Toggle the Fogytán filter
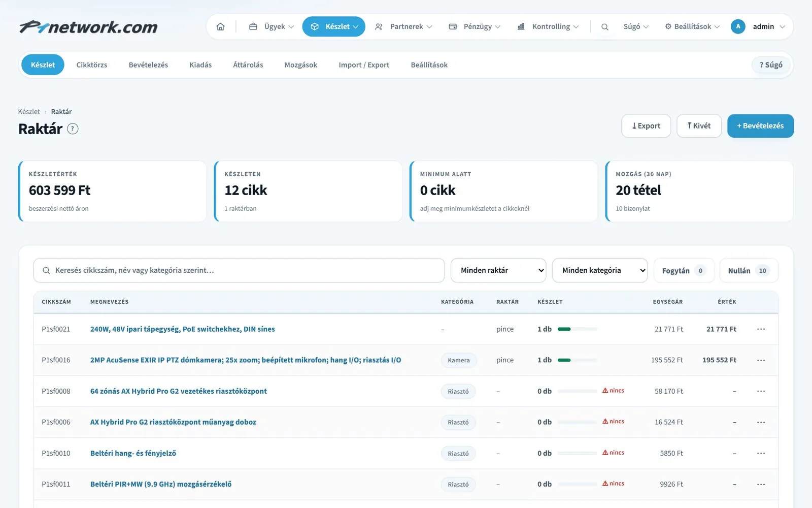This screenshot has width=812, height=508. coord(684,271)
